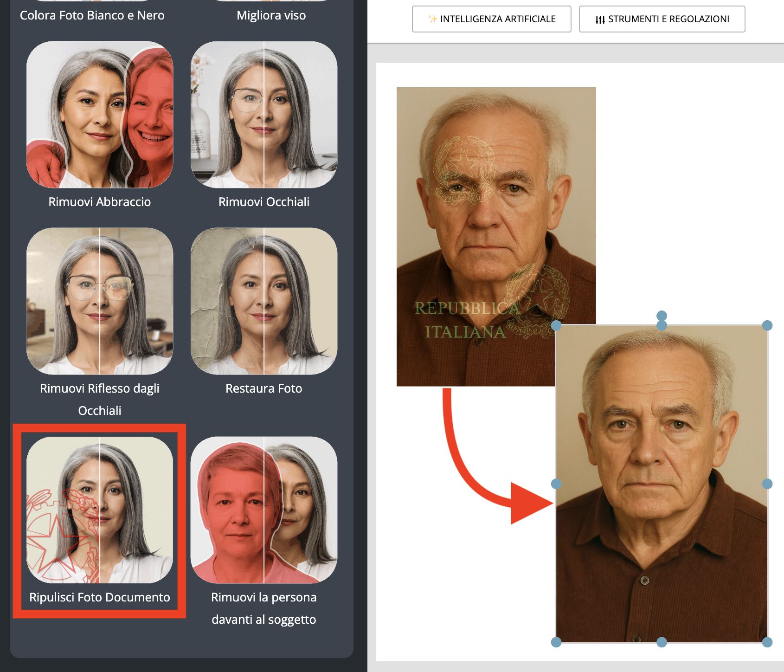Image resolution: width=784 pixels, height=672 pixels.
Task: Launch the Restaura Foto tool thumbnail
Action: coord(264,301)
